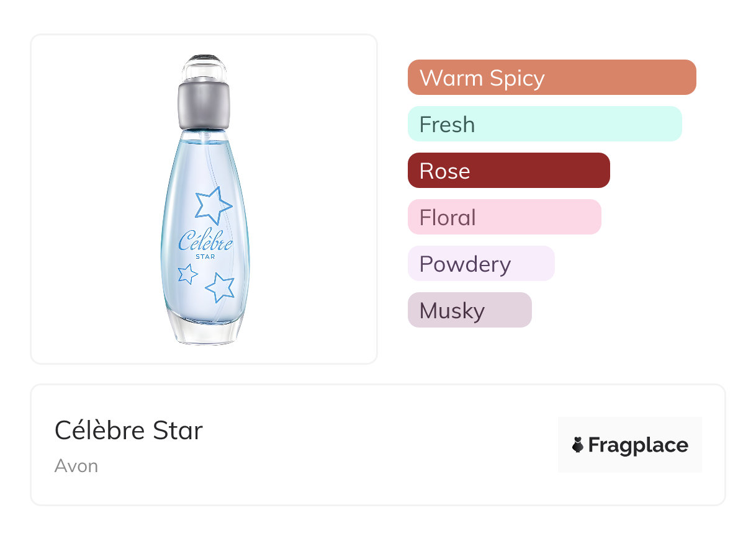Click the small STAR text on the bottle
Viewport: 756px width, 536px height.
coord(205,256)
